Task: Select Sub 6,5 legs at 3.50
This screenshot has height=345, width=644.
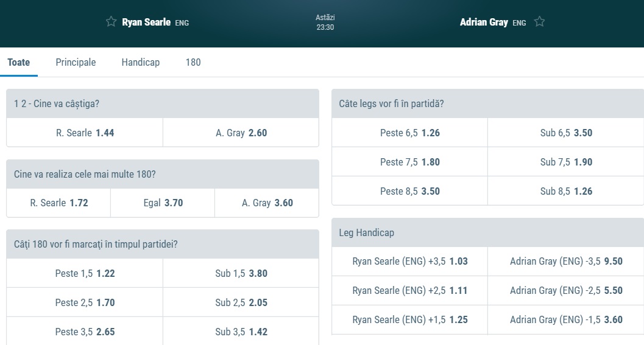Action: click(566, 133)
